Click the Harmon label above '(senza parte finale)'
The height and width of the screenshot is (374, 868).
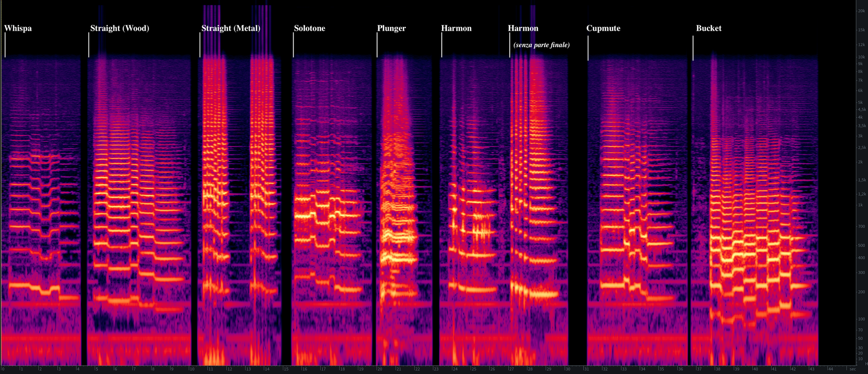coord(523,28)
